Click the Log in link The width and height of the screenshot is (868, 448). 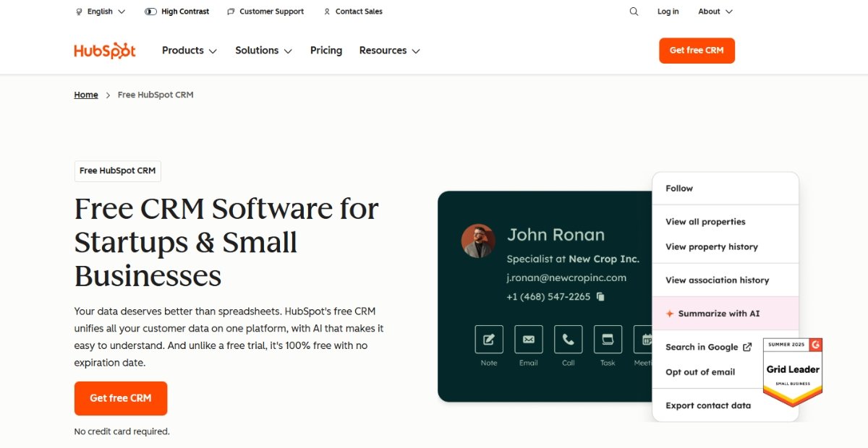[668, 12]
